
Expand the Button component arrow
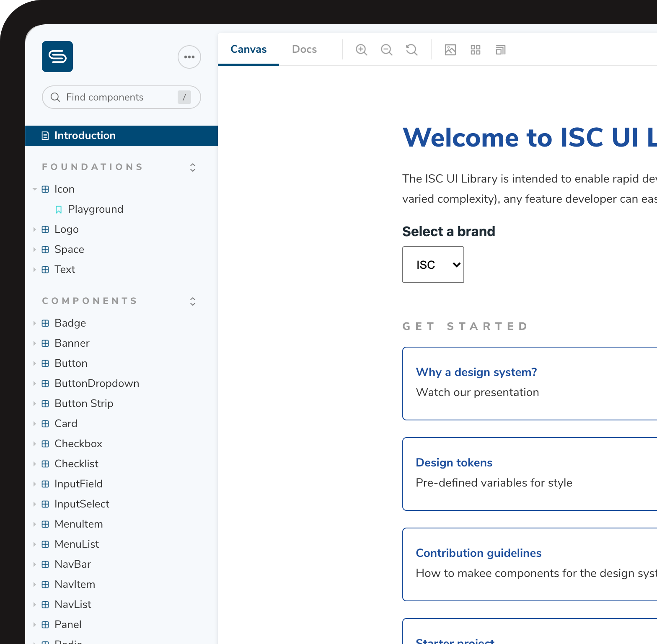(35, 363)
